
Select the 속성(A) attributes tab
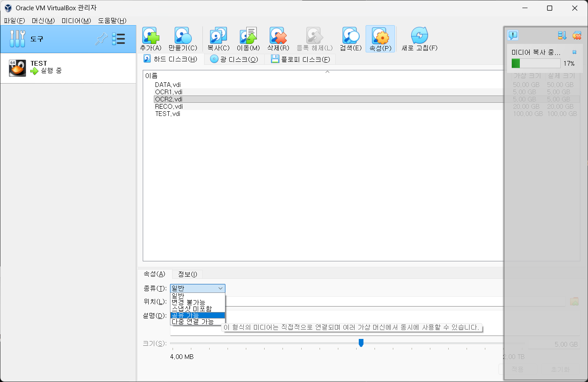click(154, 274)
